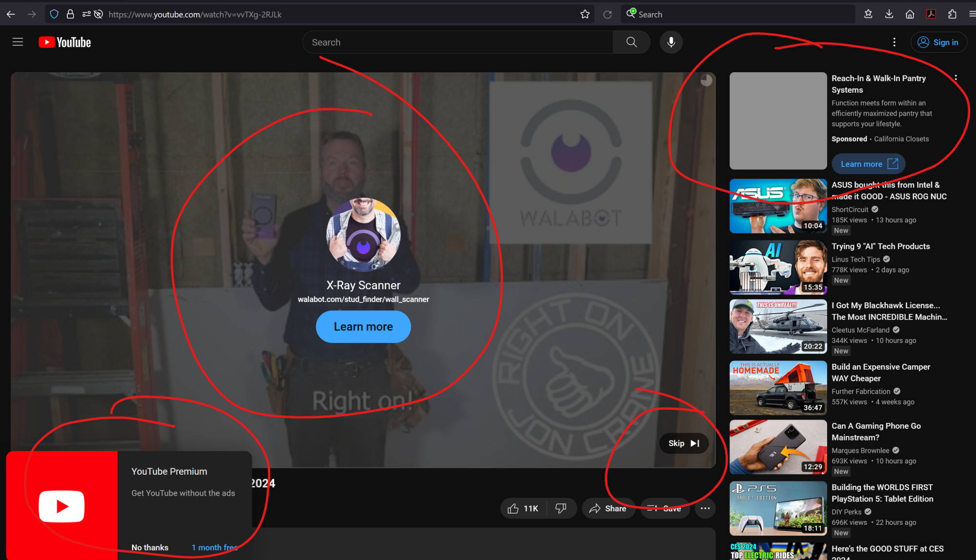This screenshot has width=976, height=560.
Task: Open the Firefox application menu
Action: pos(971,14)
